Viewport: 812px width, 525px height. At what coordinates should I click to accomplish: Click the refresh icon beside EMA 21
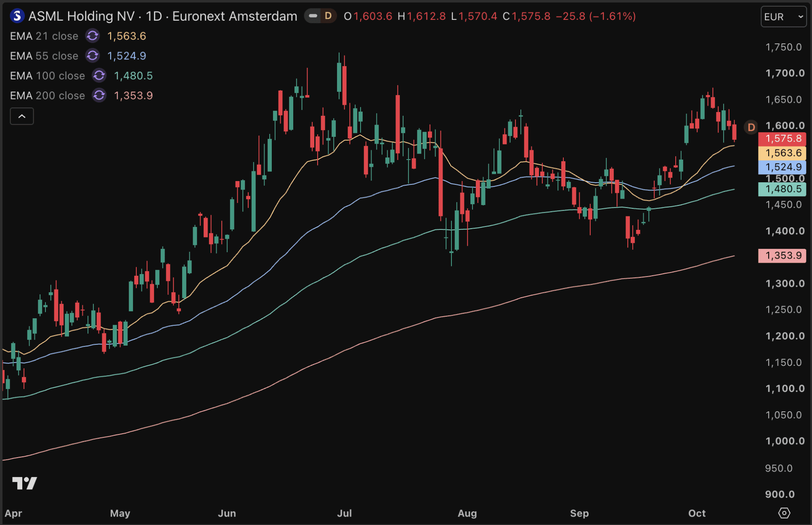point(93,36)
